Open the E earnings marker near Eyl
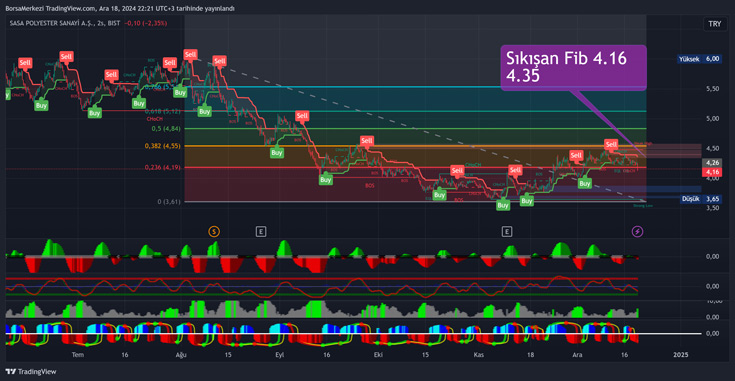Screen dimensions: 735x381 (x=261, y=232)
